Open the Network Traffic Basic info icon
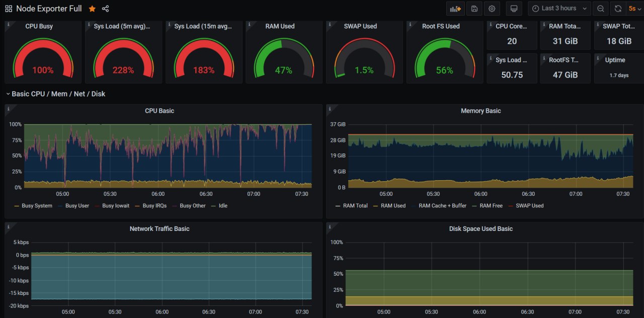 pos(8,226)
